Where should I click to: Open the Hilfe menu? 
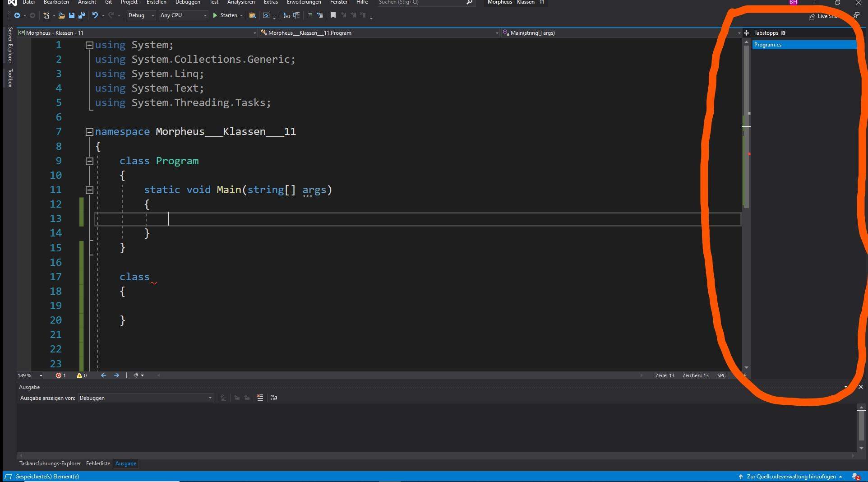[x=362, y=2]
